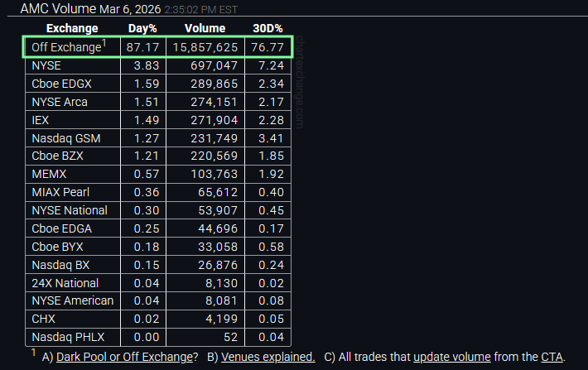Click the Nasdaq BX row label
The height and width of the screenshot is (370, 588).
pyautogui.click(x=60, y=265)
